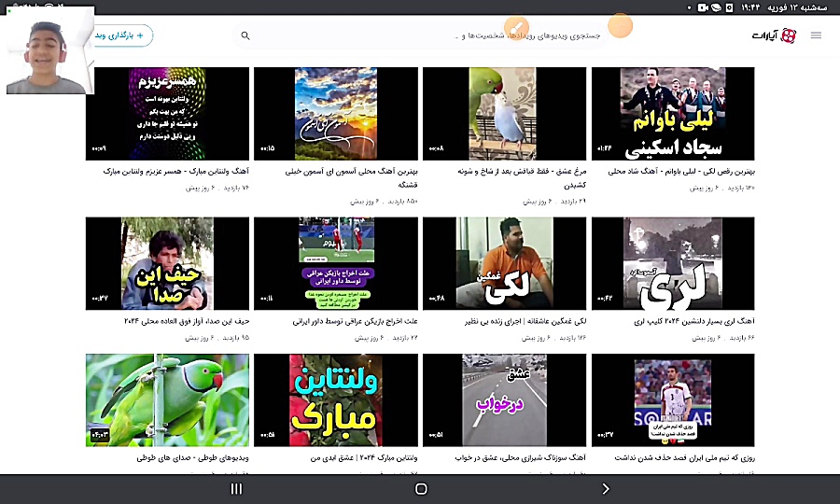The width and height of the screenshot is (840, 504).
Task: Open the football referee red card thumbnail
Action: 336,263
